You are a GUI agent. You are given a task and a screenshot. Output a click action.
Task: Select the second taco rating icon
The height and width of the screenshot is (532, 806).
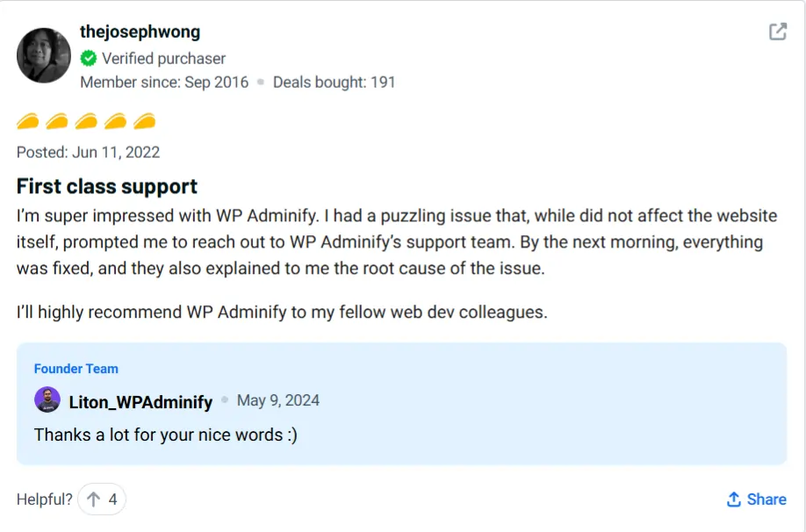click(59, 121)
